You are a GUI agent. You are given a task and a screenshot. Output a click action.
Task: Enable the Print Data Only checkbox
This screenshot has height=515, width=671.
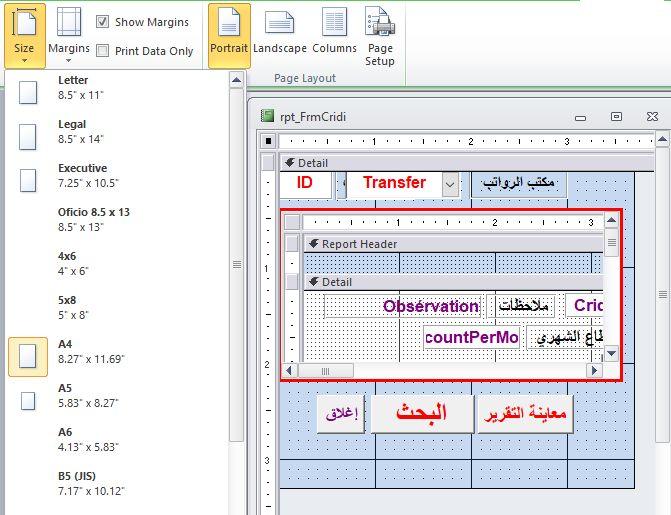[103, 51]
